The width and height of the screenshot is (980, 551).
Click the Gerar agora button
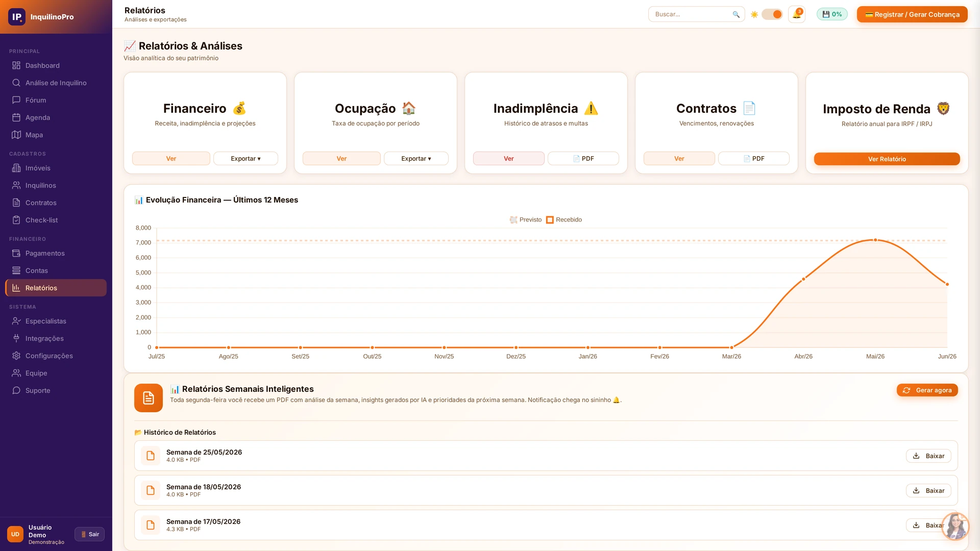[927, 390]
